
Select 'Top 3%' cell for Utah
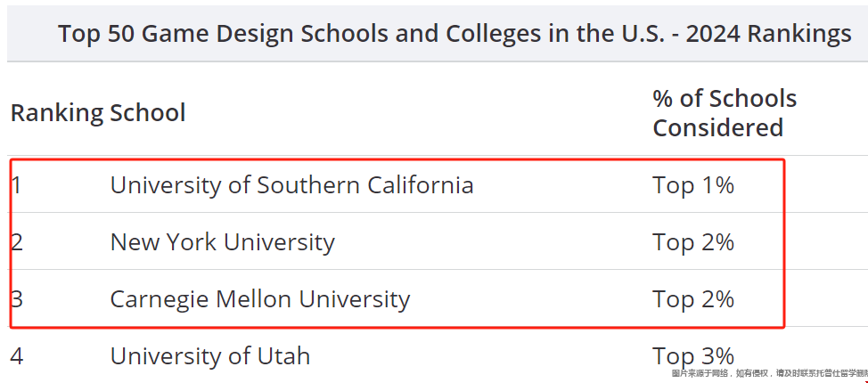click(693, 355)
